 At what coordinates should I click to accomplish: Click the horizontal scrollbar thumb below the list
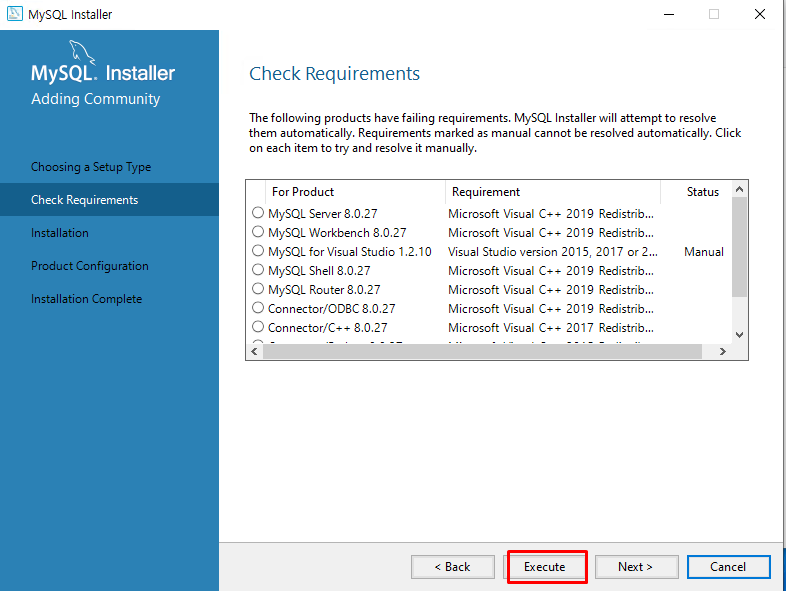(x=482, y=351)
